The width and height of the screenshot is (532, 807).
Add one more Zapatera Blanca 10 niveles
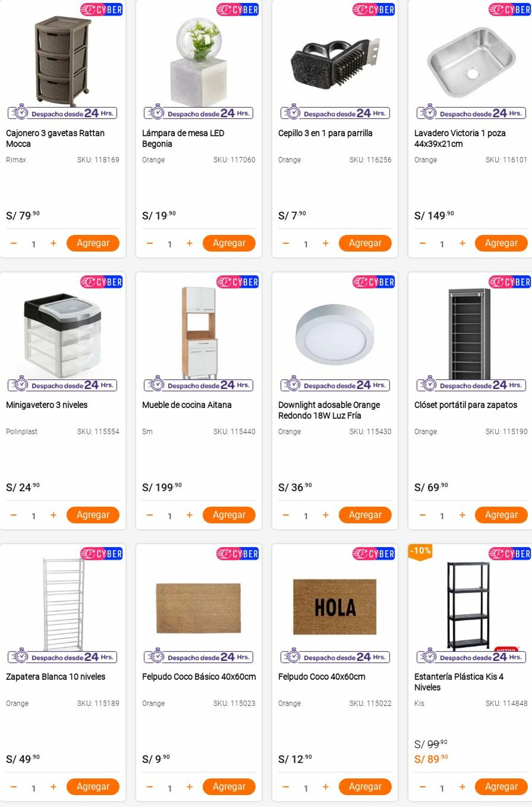point(53,787)
